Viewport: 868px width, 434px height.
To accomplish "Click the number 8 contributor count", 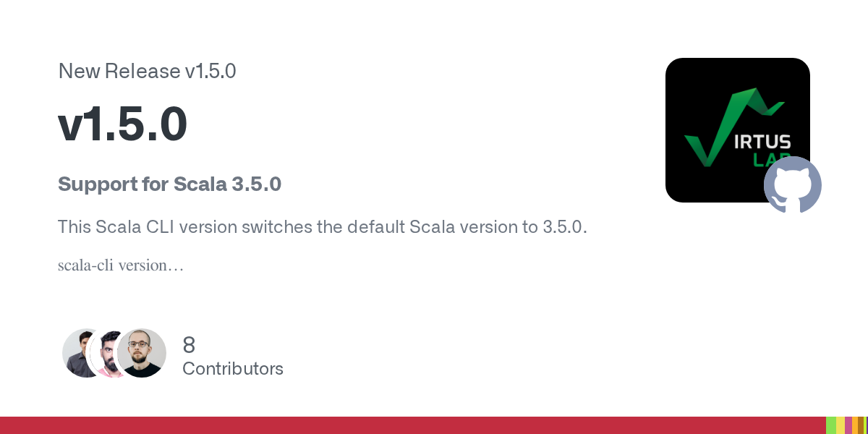I will pos(189,344).
